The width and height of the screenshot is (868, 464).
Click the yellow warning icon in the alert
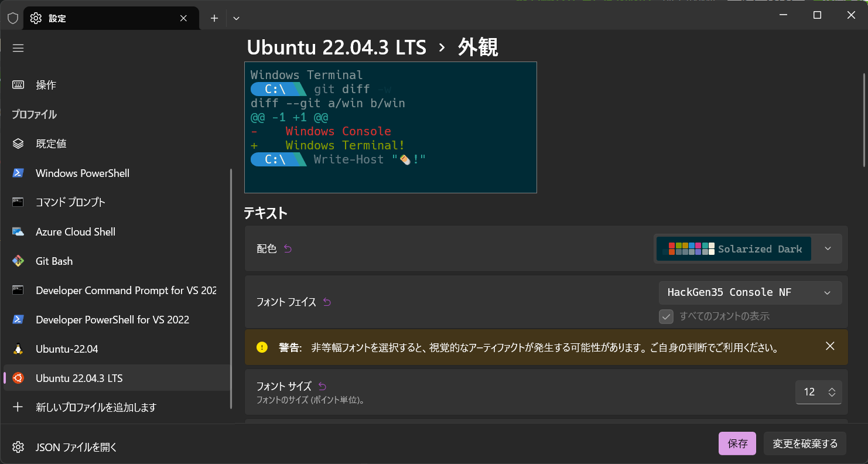[x=262, y=347]
